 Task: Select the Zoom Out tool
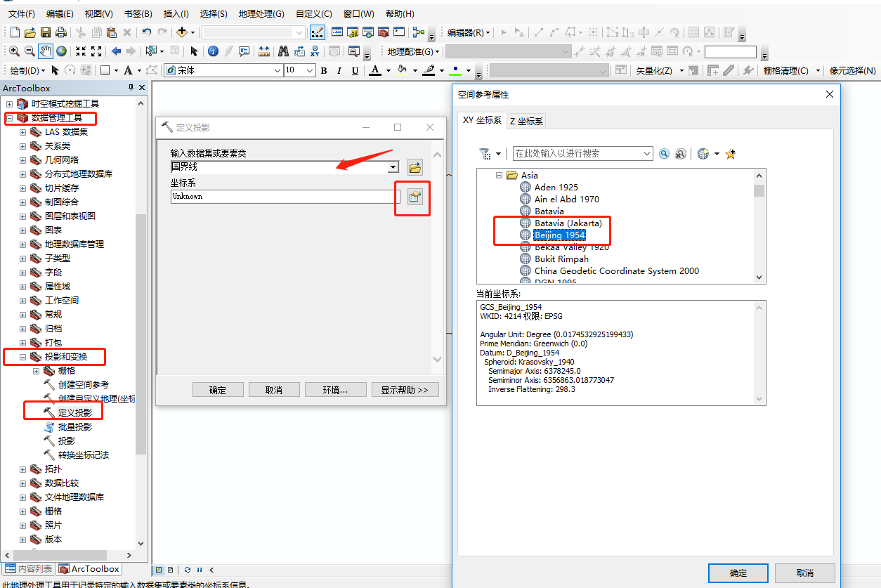[30, 51]
